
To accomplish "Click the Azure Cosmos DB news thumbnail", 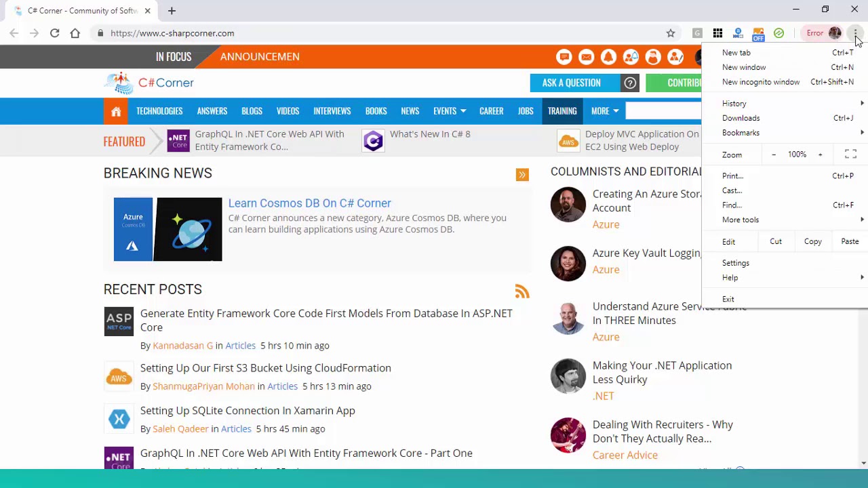I will (x=167, y=229).
